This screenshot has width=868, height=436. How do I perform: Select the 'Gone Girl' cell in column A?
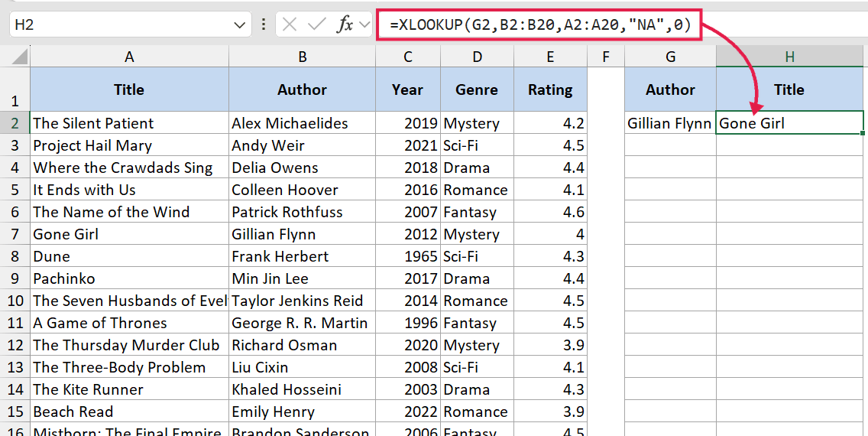(x=130, y=234)
